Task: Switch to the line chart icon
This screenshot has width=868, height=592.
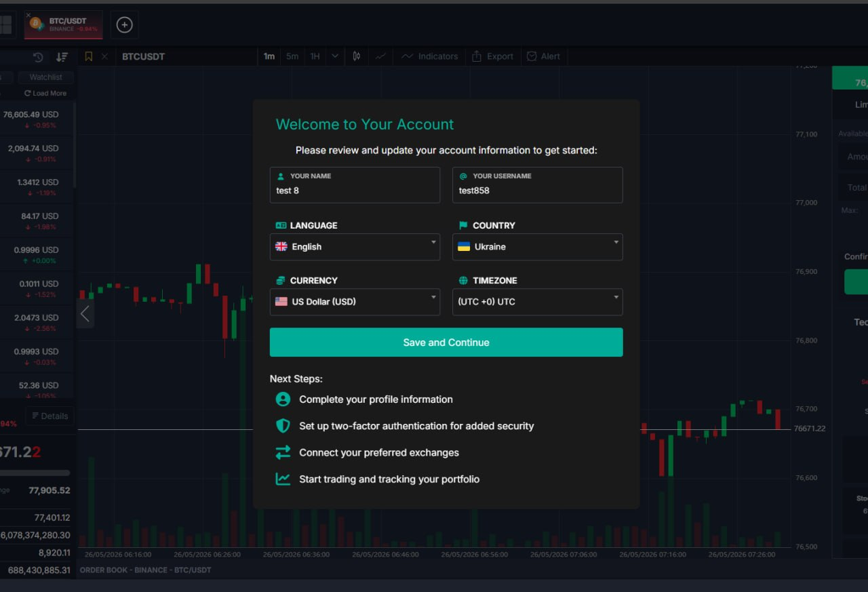Action: 381,56
